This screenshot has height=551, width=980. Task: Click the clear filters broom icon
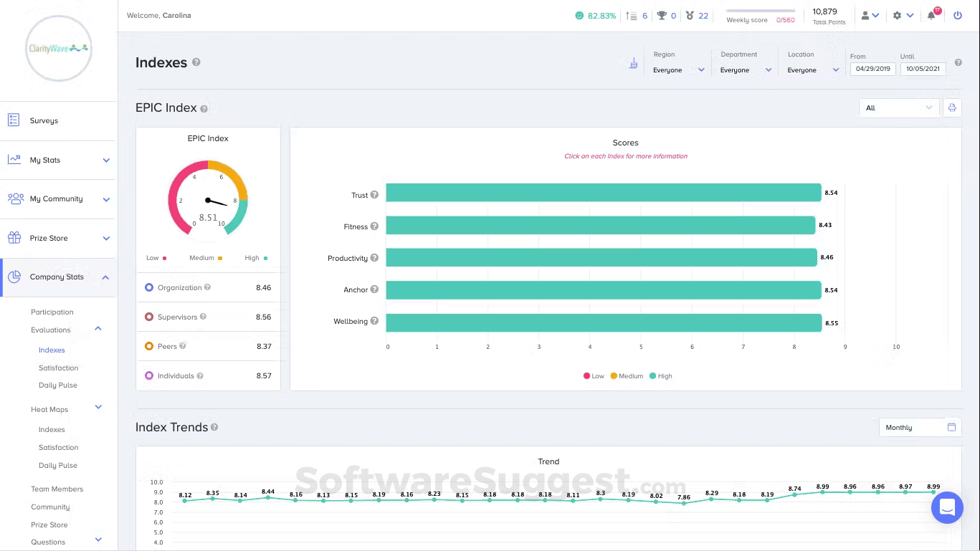pyautogui.click(x=633, y=64)
